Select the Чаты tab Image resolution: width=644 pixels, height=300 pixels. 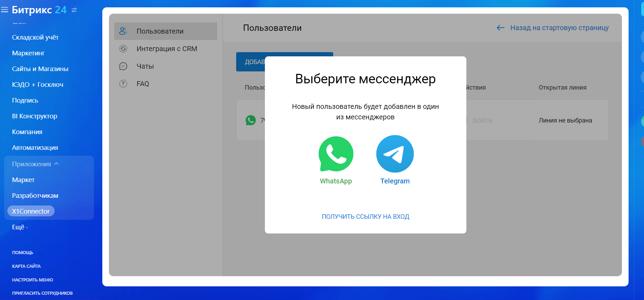click(x=145, y=66)
